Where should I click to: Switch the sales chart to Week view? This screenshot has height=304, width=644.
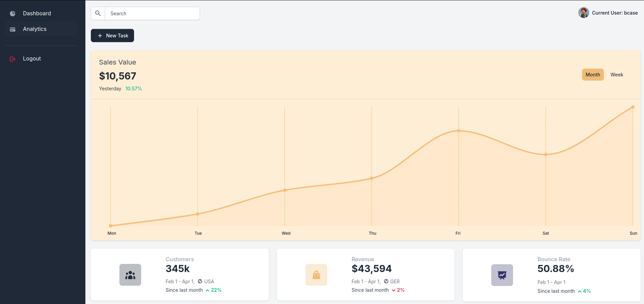point(616,75)
